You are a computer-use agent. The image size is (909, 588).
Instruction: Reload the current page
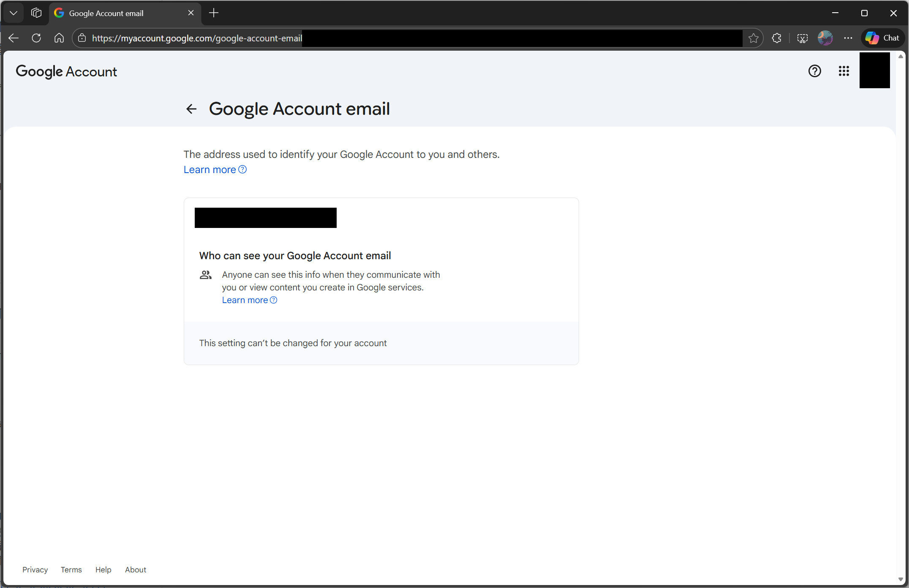36,38
